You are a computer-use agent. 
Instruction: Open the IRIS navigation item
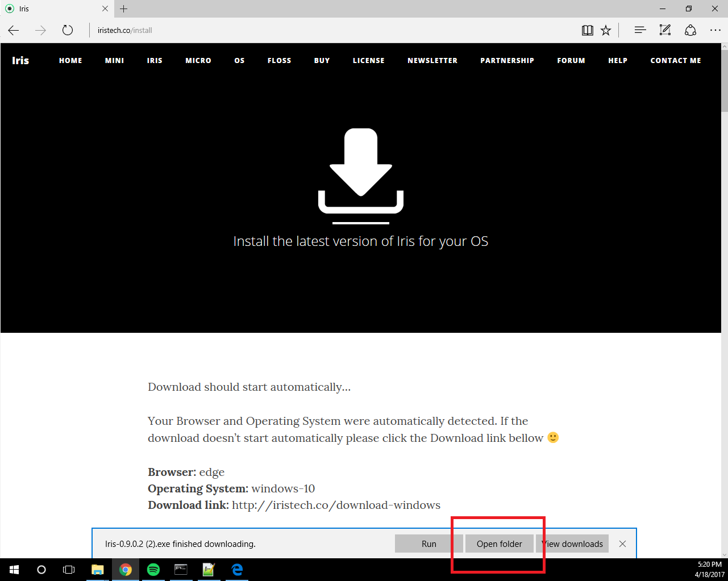pyautogui.click(x=155, y=60)
